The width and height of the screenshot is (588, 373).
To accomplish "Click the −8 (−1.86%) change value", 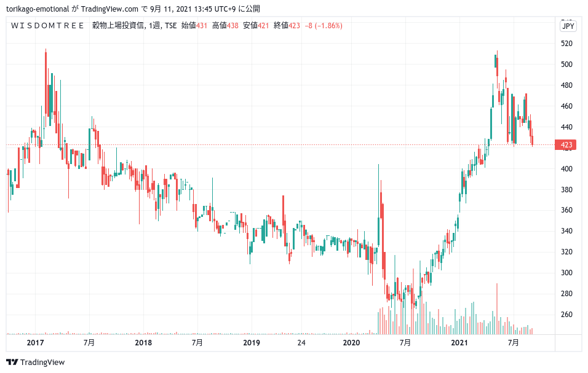I will click(324, 25).
